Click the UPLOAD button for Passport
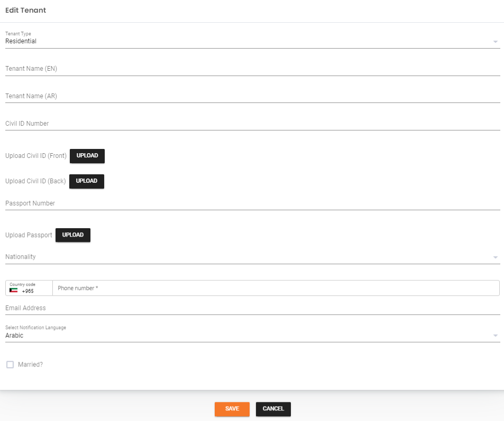 tap(72, 235)
